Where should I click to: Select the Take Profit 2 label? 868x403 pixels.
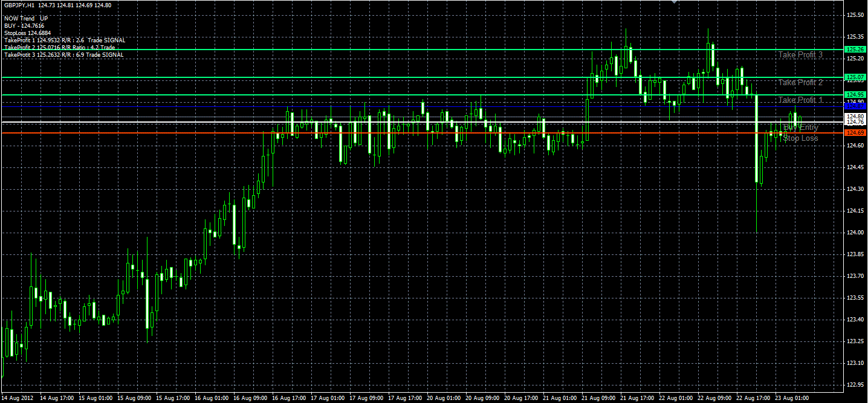pos(800,83)
